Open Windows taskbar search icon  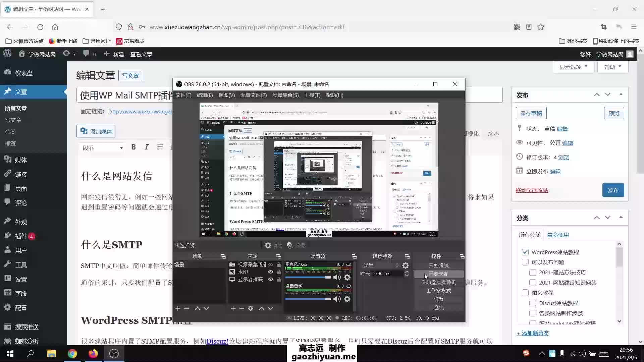pyautogui.click(x=30, y=354)
